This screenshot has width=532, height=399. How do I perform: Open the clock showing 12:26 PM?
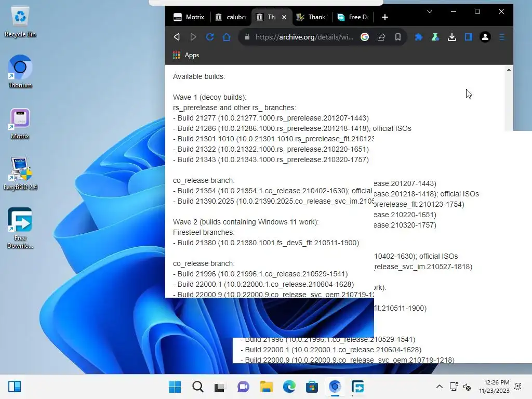coord(495,387)
